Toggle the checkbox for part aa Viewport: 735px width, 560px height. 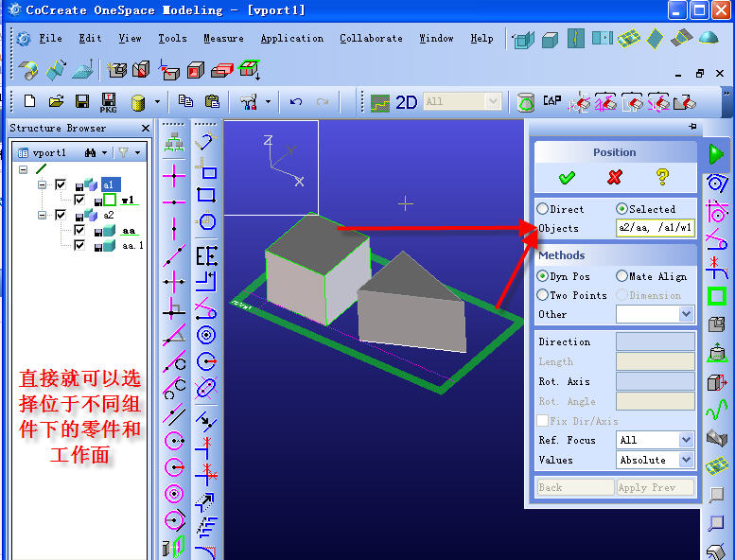(79, 230)
